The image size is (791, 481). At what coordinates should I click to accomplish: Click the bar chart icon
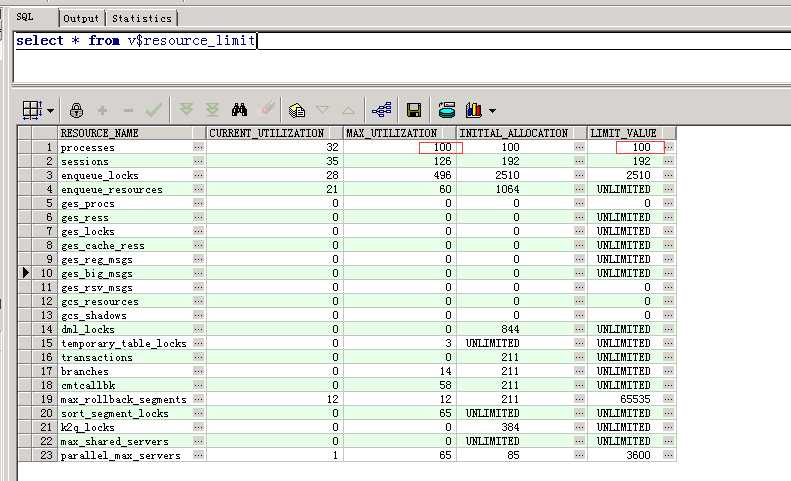point(474,110)
